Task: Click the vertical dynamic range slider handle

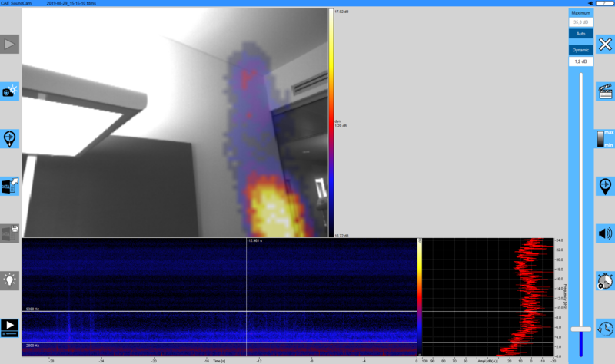Action: [x=580, y=329]
